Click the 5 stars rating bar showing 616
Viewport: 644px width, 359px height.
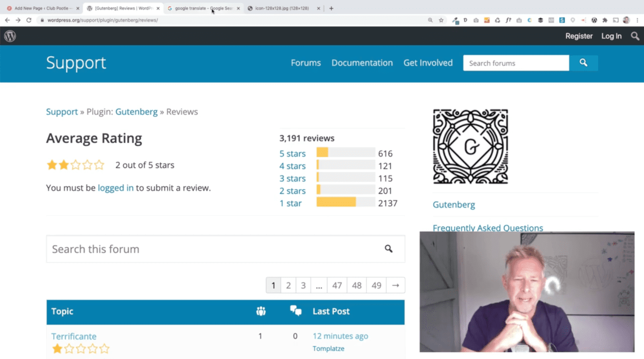coord(346,152)
